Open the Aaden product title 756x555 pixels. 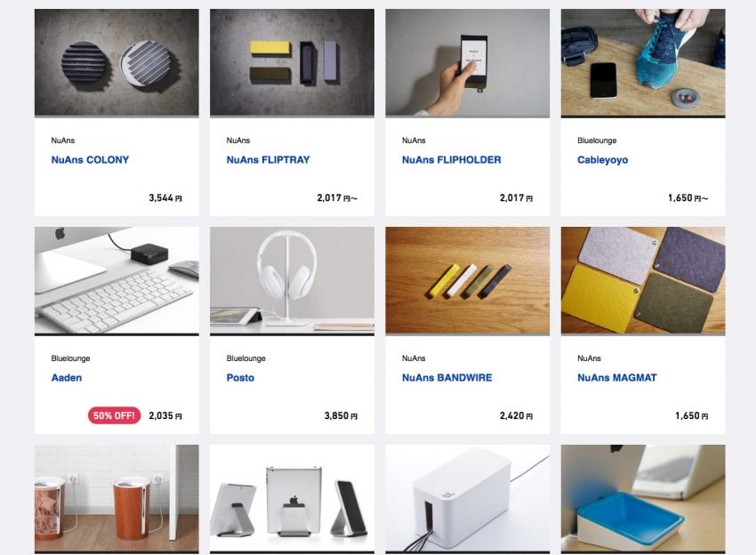tap(67, 377)
